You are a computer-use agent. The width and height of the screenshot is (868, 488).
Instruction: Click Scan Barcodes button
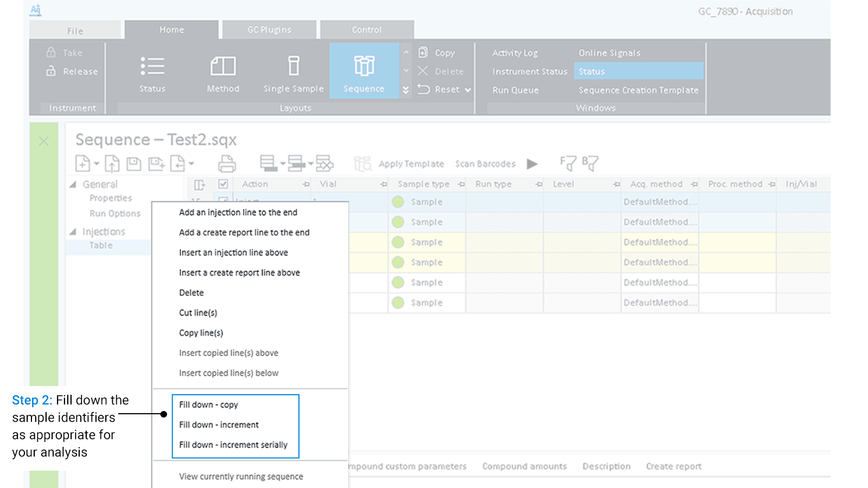pyautogui.click(x=485, y=164)
